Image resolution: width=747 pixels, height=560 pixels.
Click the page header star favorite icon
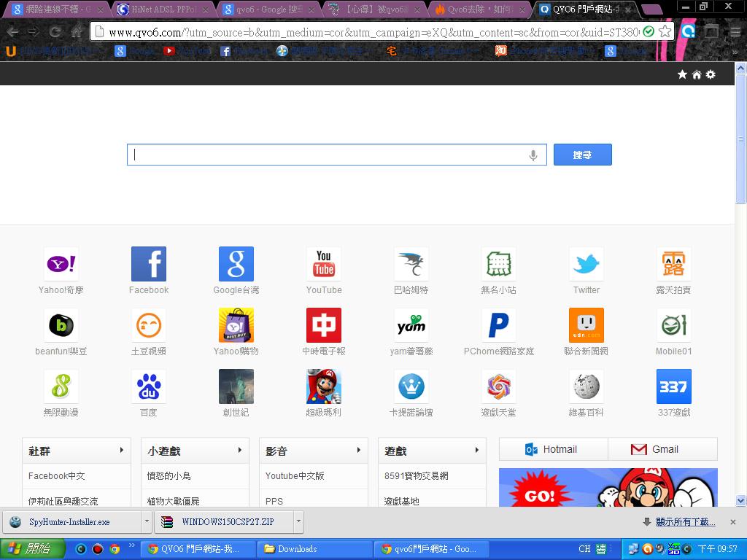tap(682, 74)
